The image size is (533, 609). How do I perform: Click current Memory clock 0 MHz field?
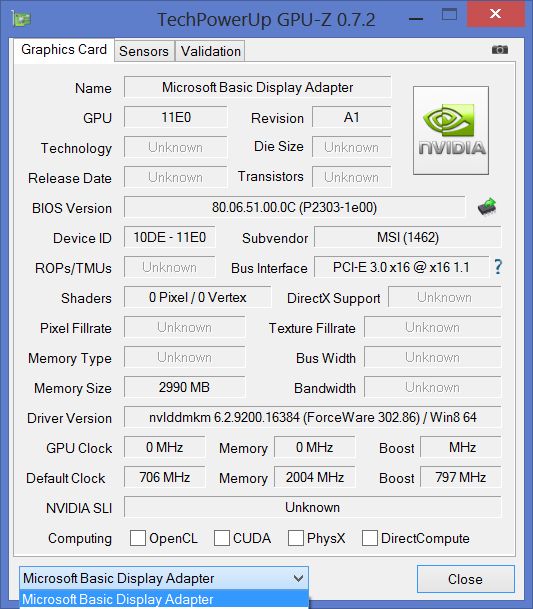tap(315, 447)
